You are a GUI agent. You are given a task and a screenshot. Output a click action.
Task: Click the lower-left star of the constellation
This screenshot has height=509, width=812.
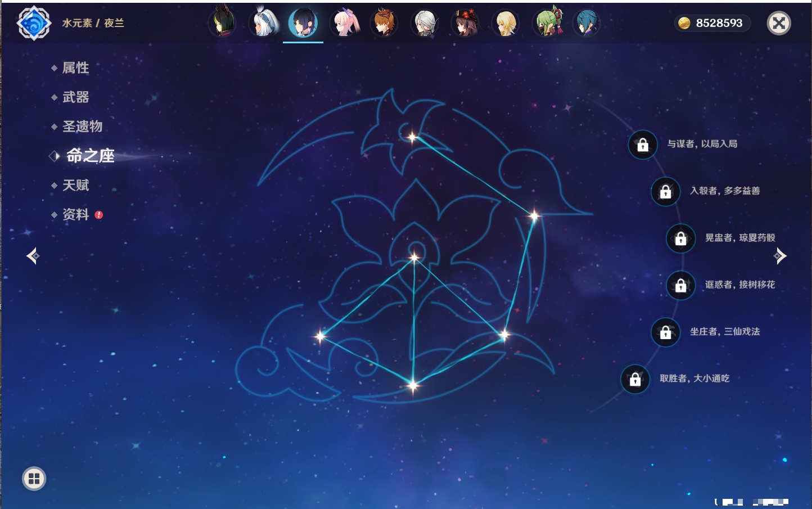coord(320,336)
